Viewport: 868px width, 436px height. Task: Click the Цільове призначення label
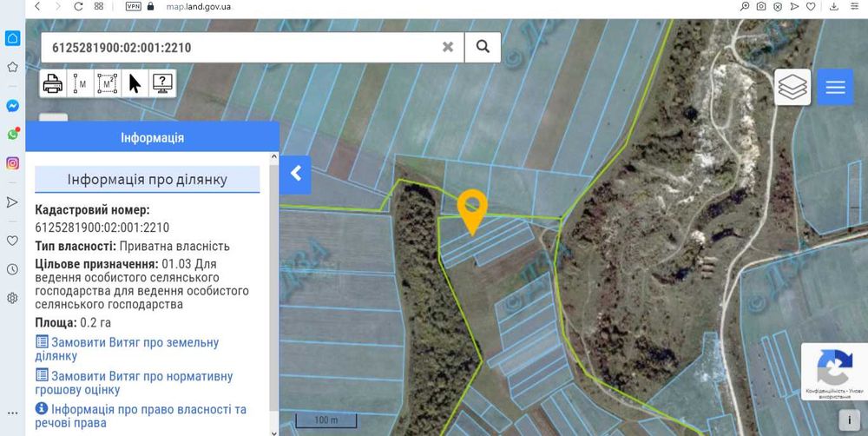(97, 264)
